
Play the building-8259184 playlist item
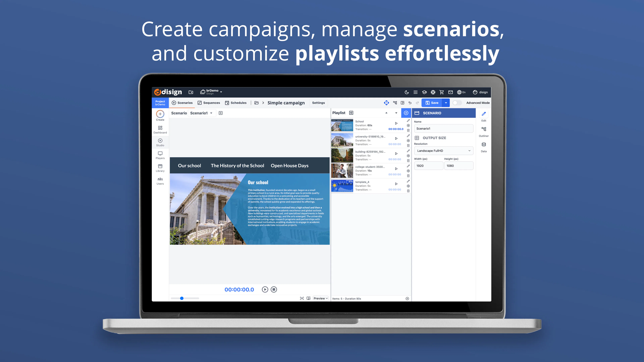point(396,153)
